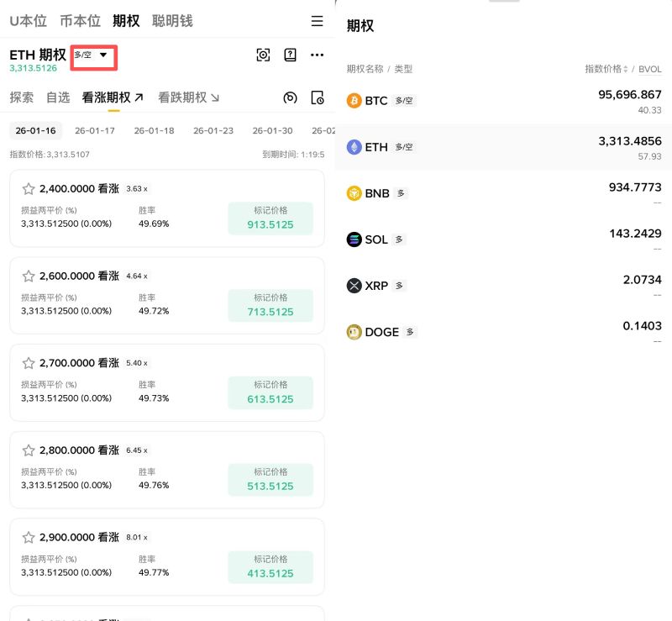The width and height of the screenshot is (672, 621).
Task: Click mark price 713.5125 button
Action: 270,305
